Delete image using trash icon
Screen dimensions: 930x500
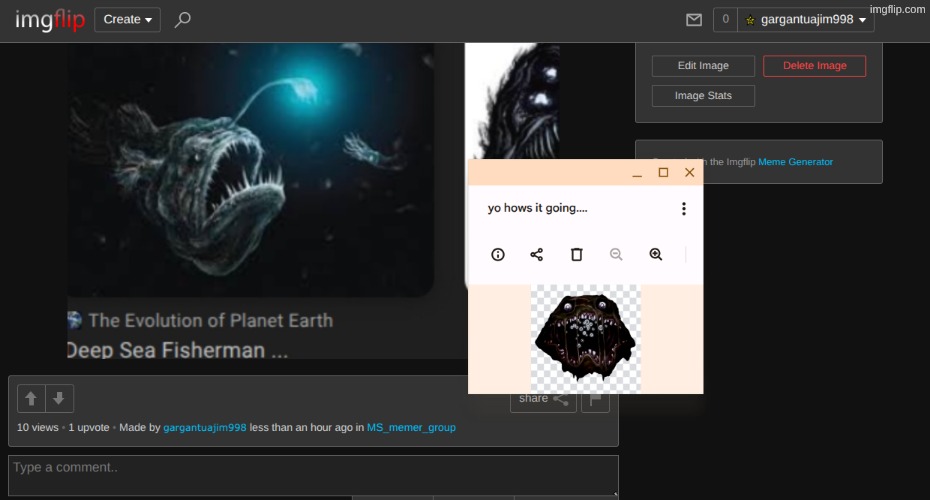(576, 255)
